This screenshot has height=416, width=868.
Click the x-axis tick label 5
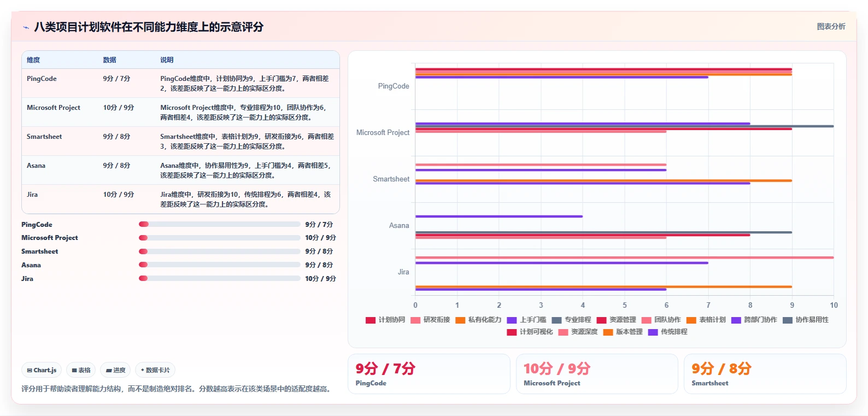coord(624,306)
